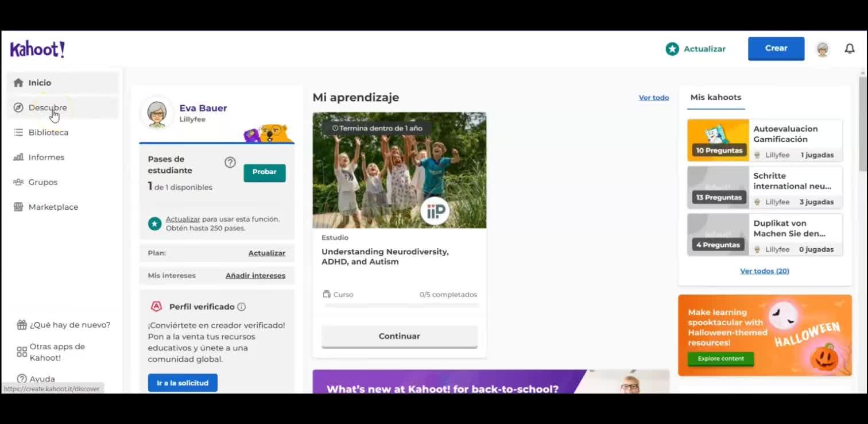Click the gift icon for new features
This screenshot has height=424, width=868.
click(x=22, y=325)
